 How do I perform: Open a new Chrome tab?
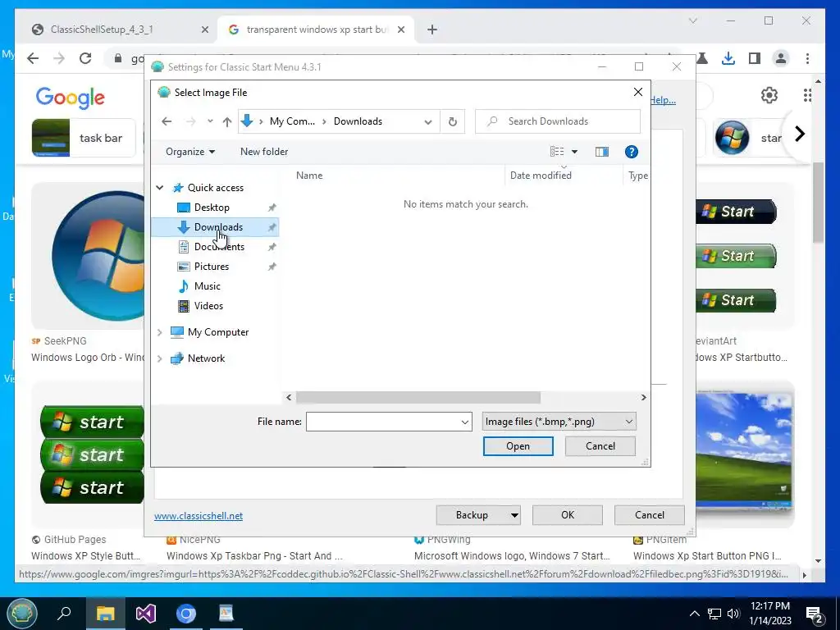432,30
